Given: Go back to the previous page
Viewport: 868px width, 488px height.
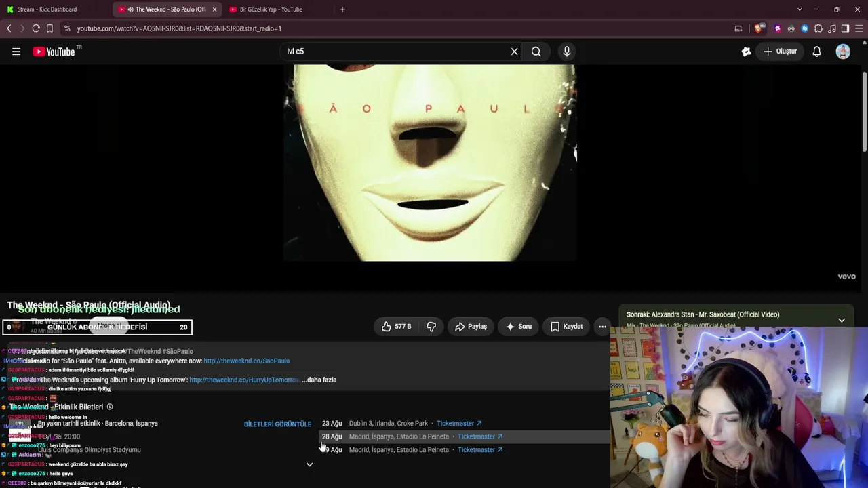Looking at the screenshot, I should point(9,28).
